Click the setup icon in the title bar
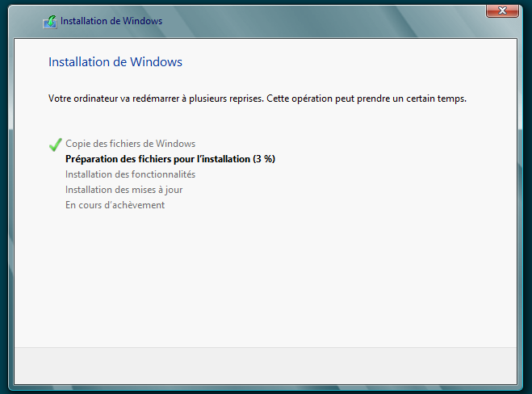 coord(50,21)
